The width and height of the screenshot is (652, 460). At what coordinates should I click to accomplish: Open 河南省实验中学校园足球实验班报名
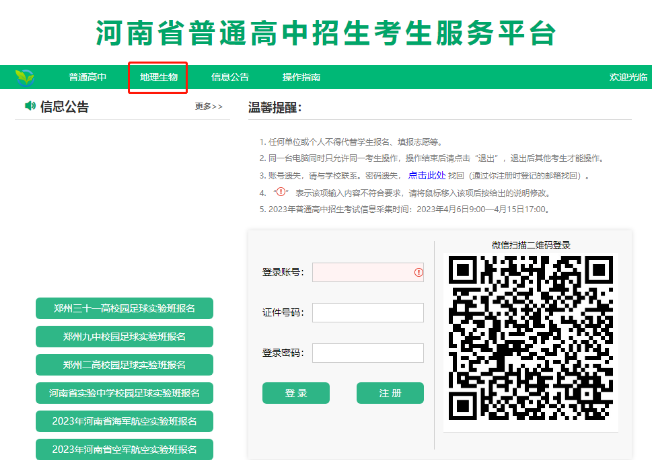(x=124, y=393)
